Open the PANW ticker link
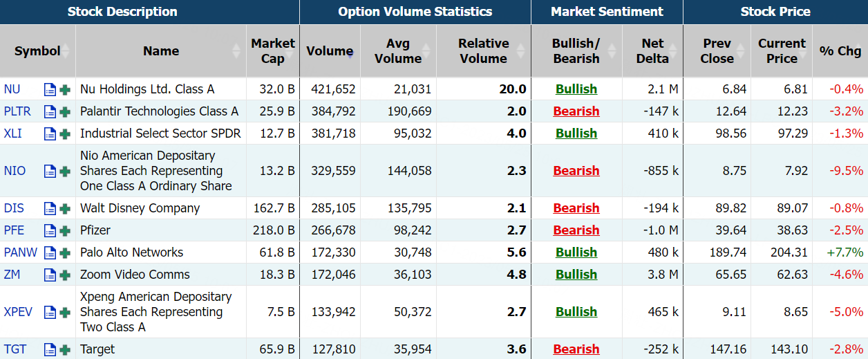Screen dimensions: 868x359 click(21, 252)
